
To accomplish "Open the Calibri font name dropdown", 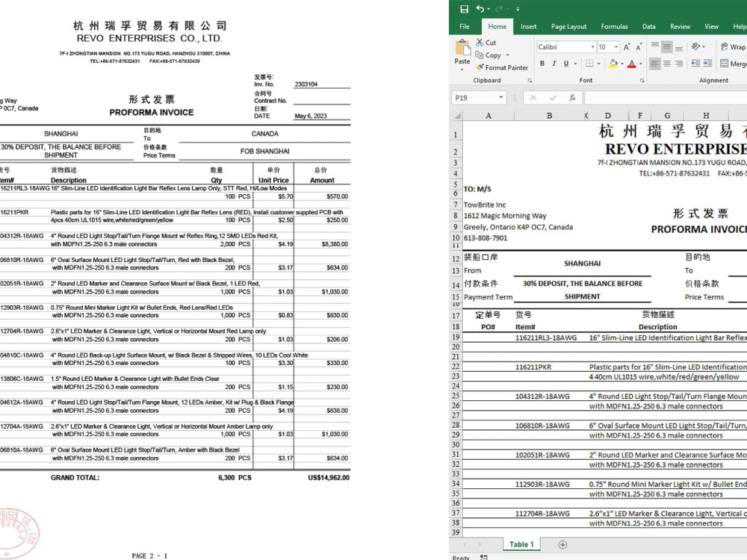I will [x=592, y=47].
